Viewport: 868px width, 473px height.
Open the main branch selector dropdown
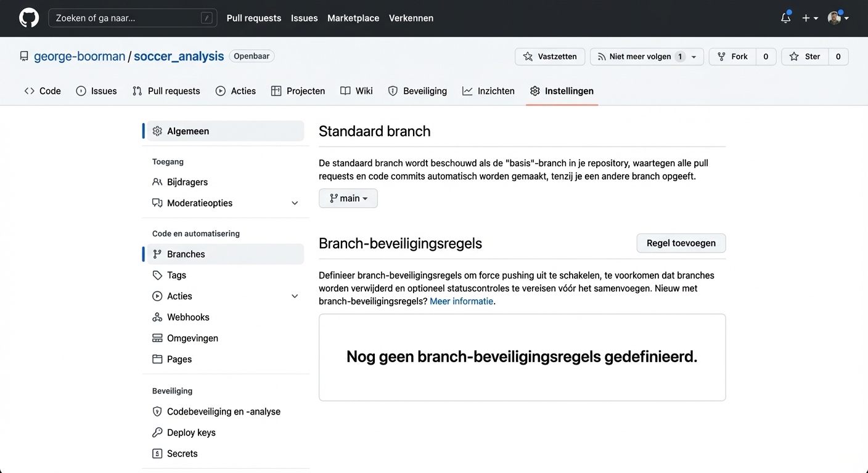point(348,198)
